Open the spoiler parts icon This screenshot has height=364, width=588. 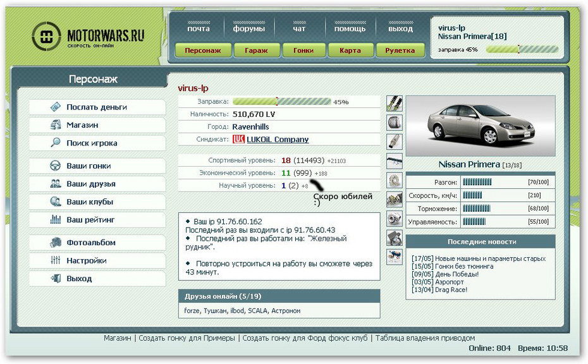(x=395, y=161)
